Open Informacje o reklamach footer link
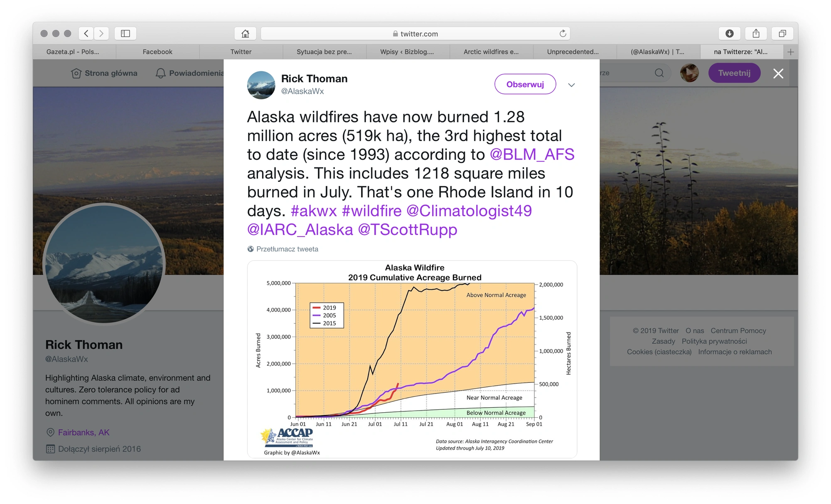The image size is (831, 504). click(x=735, y=352)
